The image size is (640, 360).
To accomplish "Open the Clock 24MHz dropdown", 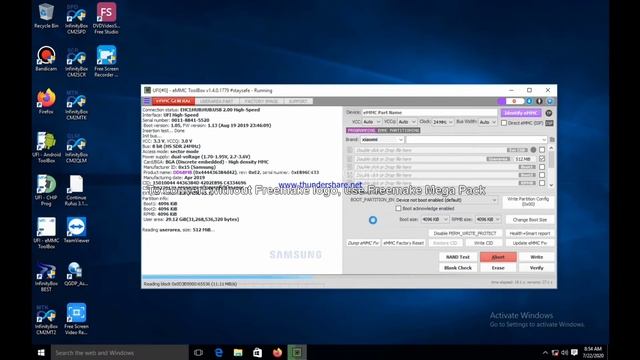I will [x=443, y=122].
